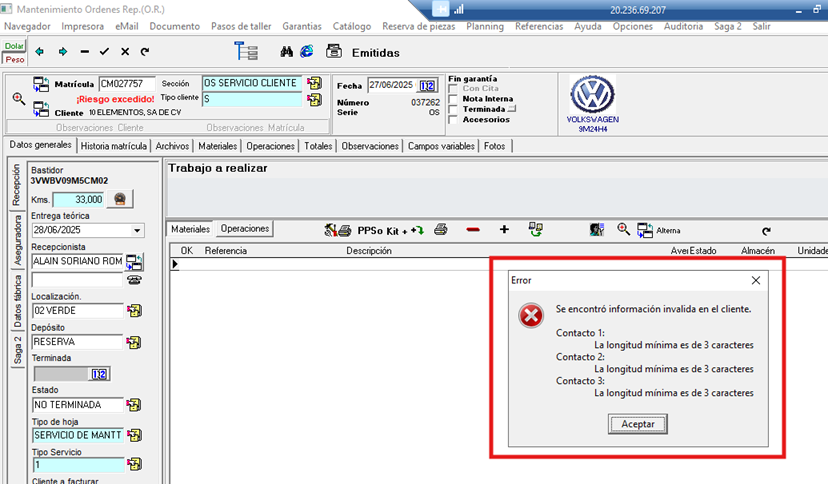Check the Terminada checkbox
Image resolution: width=828 pixels, height=484 pixels.
click(x=455, y=109)
